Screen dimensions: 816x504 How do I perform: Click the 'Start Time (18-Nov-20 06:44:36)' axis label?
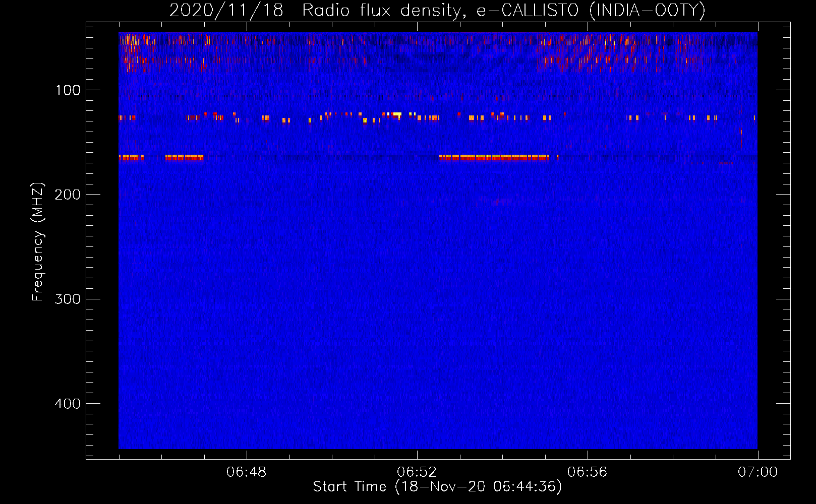click(437, 487)
